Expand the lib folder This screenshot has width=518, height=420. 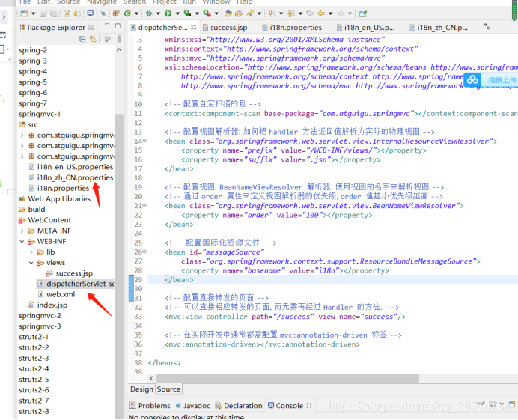[31, 252]
